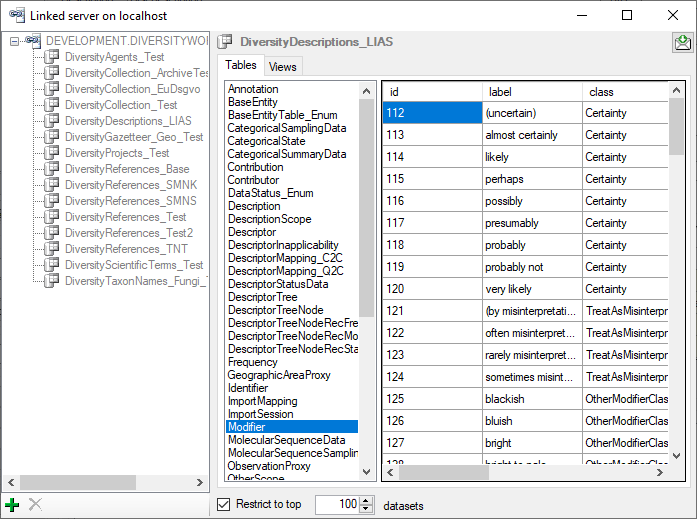
Task: Click the DiversityReferences_SMNS database icon
Action: point(52,200)
